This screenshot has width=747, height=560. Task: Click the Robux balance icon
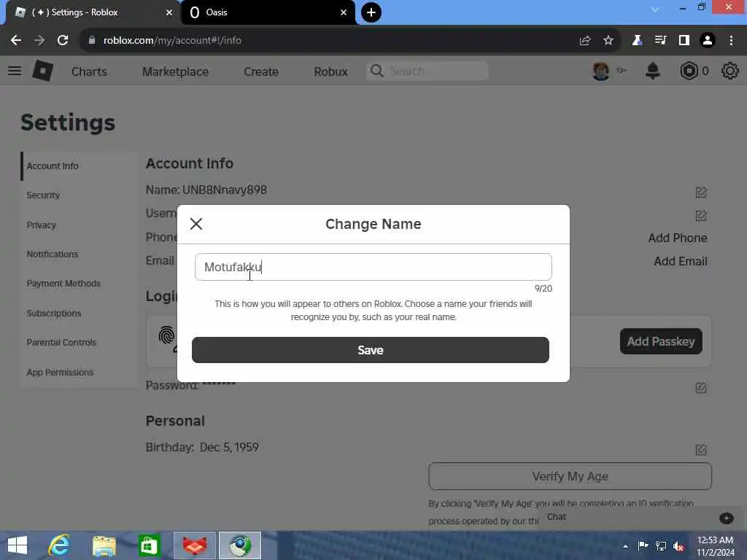(689, 71)
